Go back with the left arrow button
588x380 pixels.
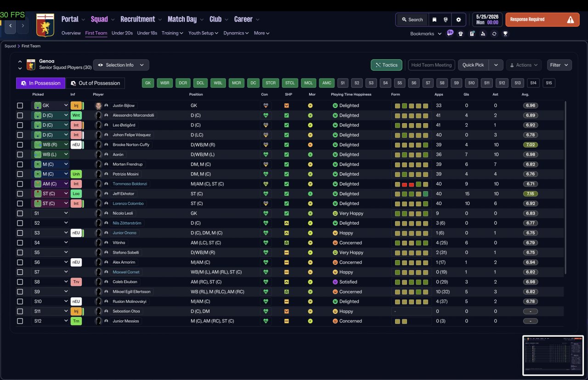(11, 26)
